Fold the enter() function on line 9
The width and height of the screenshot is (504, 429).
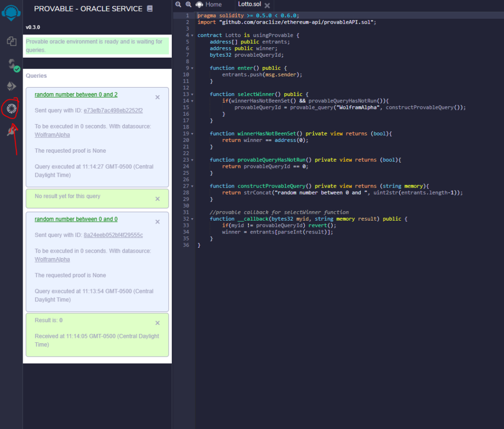pyautogui.click(x=192, y=68)
